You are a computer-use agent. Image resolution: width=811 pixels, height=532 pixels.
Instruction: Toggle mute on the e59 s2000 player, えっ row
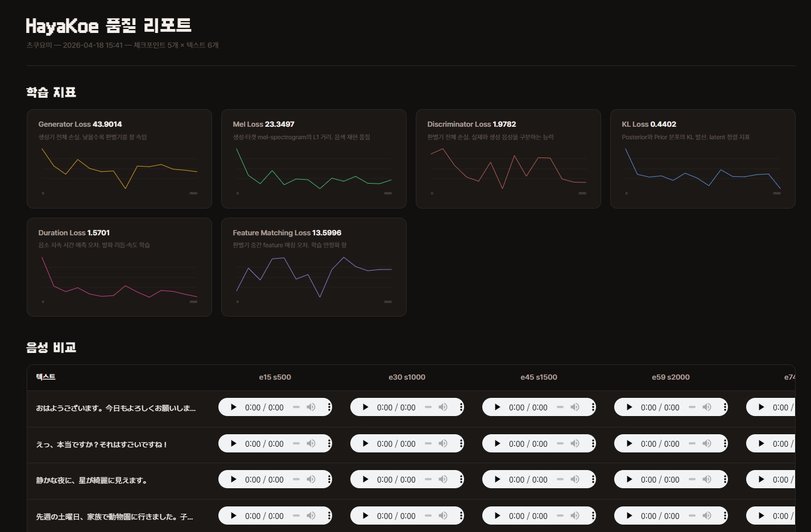click(707, 443)
